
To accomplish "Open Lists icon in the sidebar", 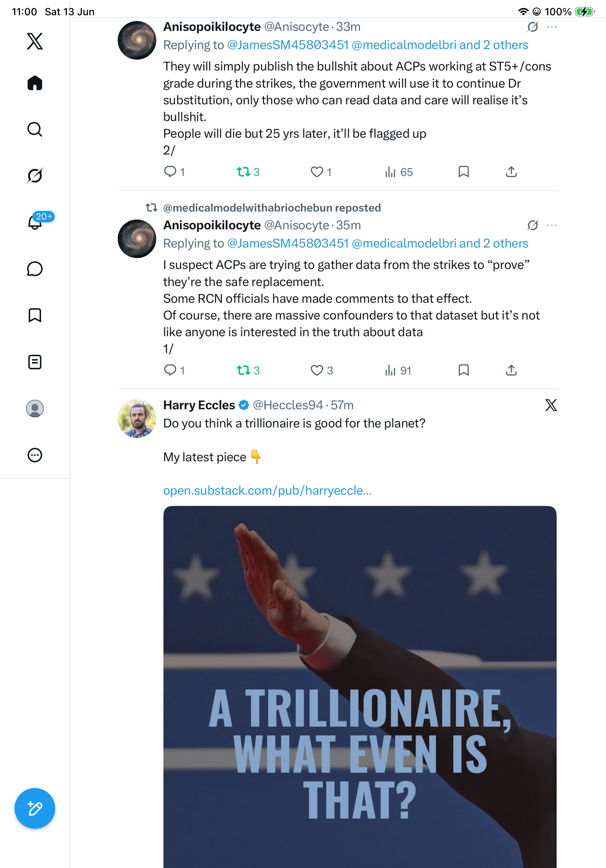I will (x=35, y=362).
